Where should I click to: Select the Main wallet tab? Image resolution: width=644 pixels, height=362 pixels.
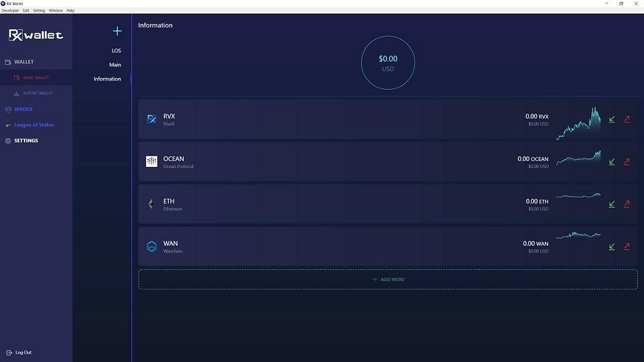pyautogui.click(x=115, y=65)
